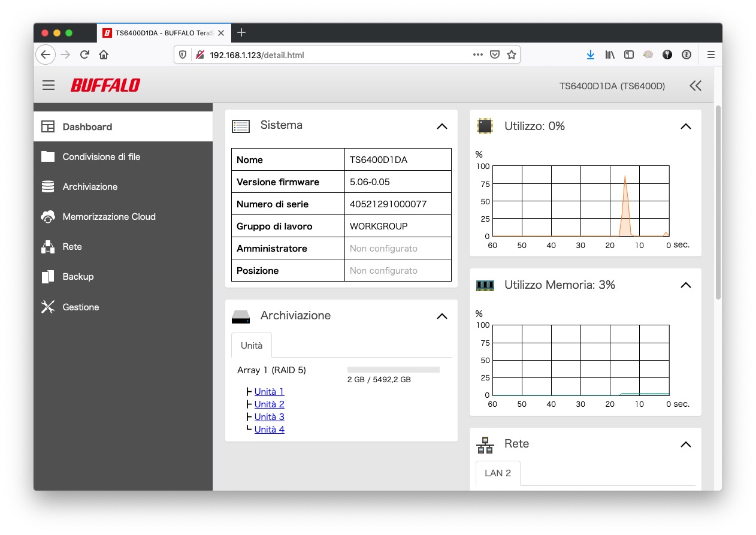
Task: Open the Unità 1 link
Action: pos(269,391)
